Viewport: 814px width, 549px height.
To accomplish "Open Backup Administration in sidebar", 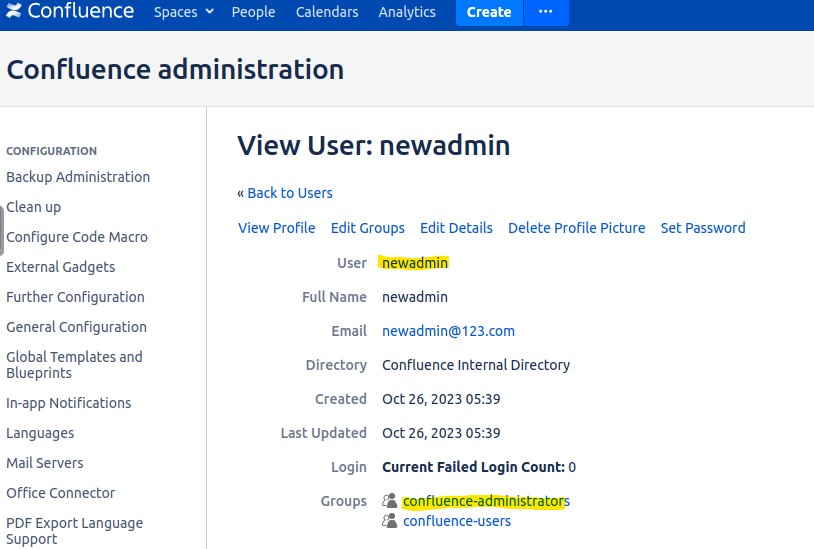I will coord(78,177).
